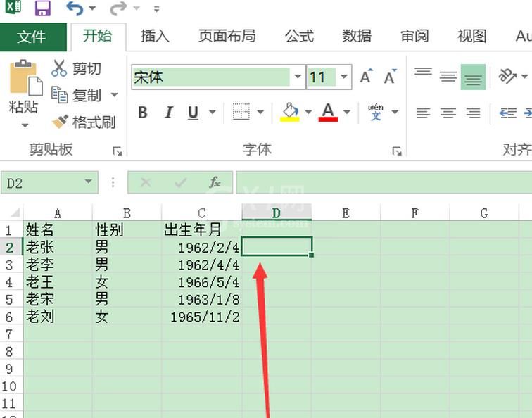
Task: Open the 文件 (File) tab
Action: pos(32,37)
